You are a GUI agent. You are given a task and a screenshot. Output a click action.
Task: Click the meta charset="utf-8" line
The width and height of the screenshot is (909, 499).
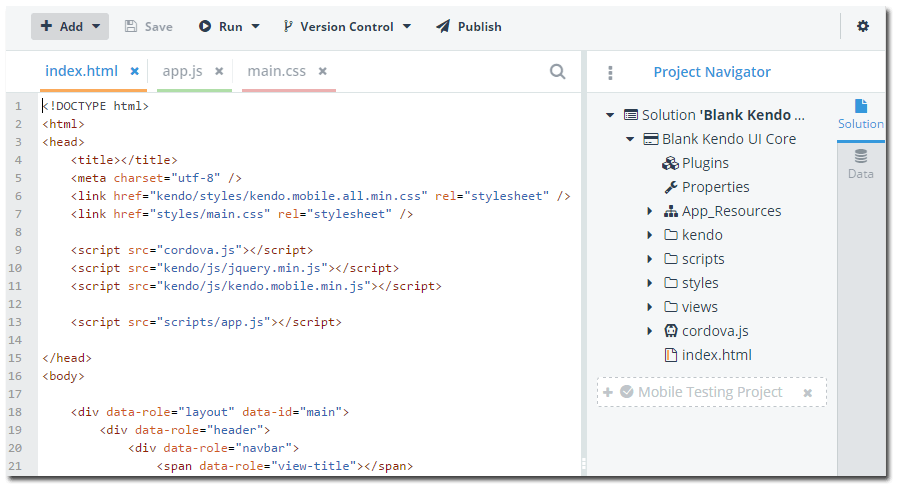pos(156,178)
